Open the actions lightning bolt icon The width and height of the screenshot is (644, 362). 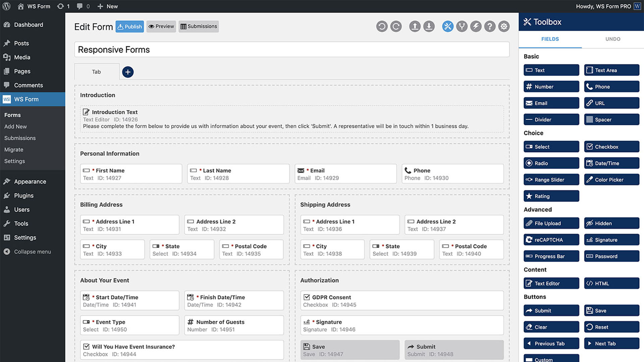(x=476, y=26)
